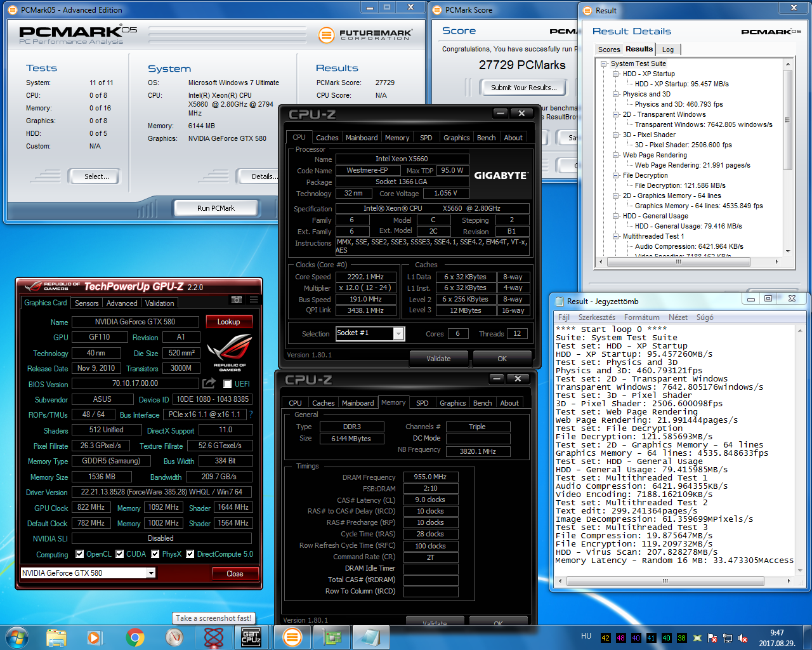This screenshot has width=812, height=650.
Task: Open the Sensors tab in GPU-Z
Action: (86, 303)
